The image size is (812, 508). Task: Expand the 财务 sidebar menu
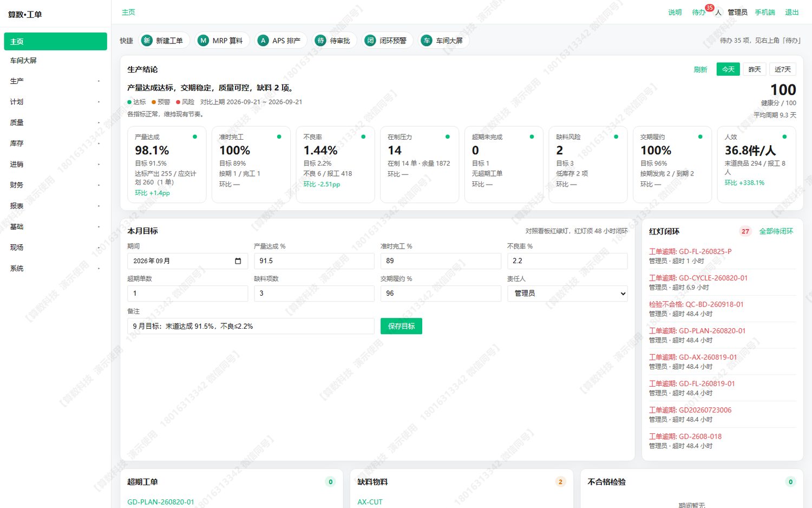coord(55,185)
